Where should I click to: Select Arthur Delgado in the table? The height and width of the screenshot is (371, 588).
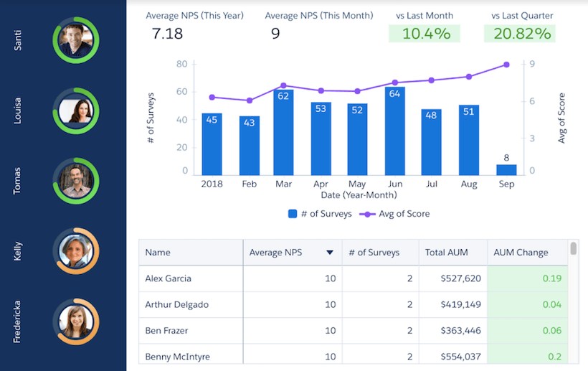pos(176,304)
